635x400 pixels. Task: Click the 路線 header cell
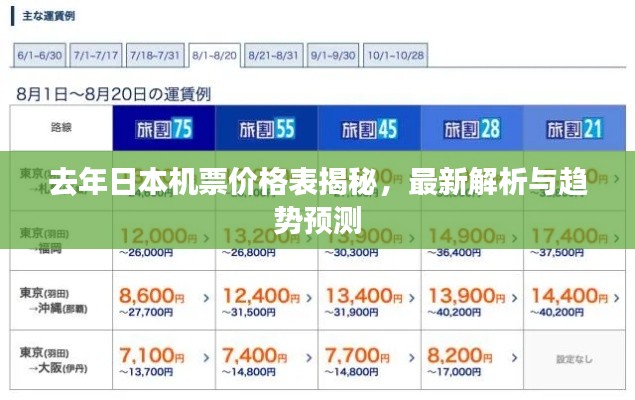click(61, 128)
